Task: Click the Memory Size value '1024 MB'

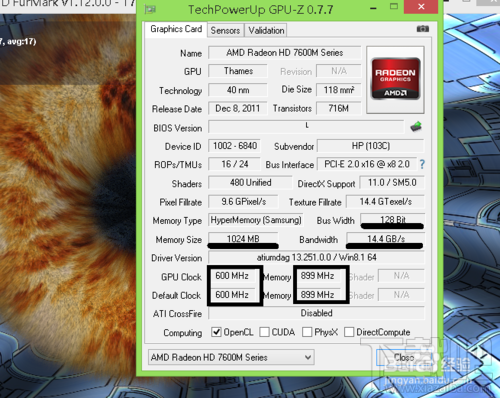Action: coord(243,239)
